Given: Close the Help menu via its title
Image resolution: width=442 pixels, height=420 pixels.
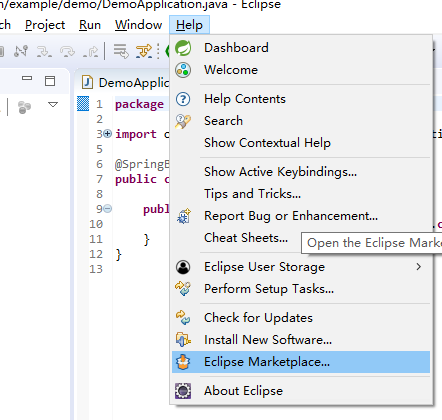Looking at the screenshot, I should [x=189, y=25].
